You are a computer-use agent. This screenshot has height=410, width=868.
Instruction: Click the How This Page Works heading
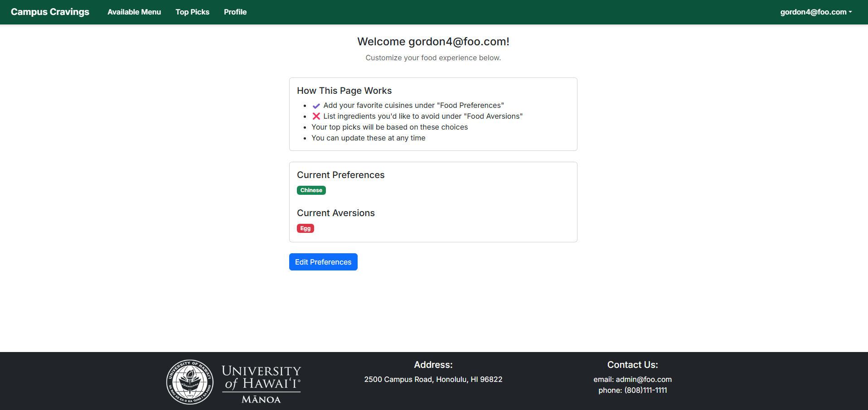[x=344, y=91]
